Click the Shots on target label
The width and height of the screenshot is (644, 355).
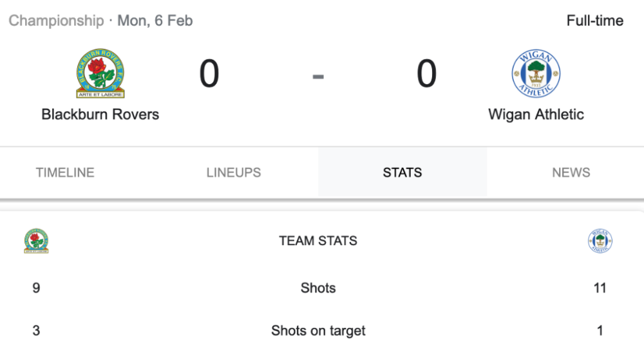(x=318, y=331)
